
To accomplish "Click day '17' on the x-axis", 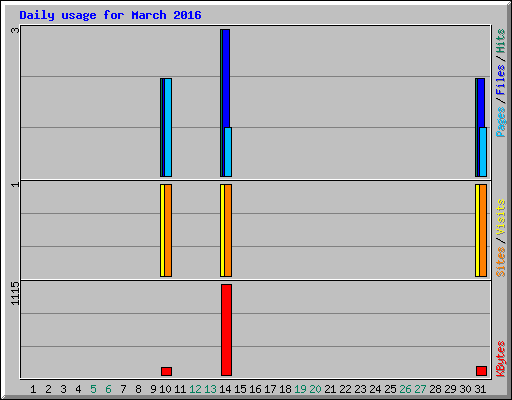I will [270, 389].
